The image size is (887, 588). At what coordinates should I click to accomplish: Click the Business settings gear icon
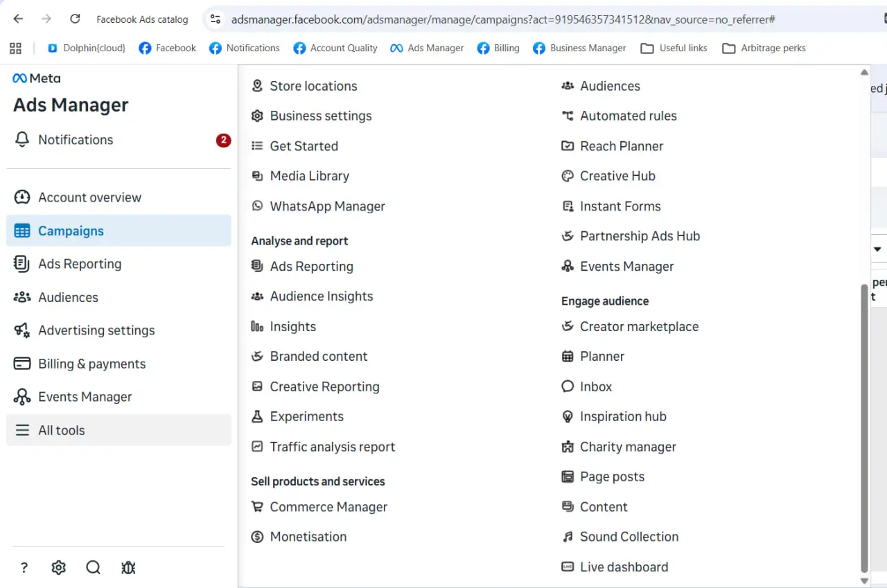[x=257, y=116]
